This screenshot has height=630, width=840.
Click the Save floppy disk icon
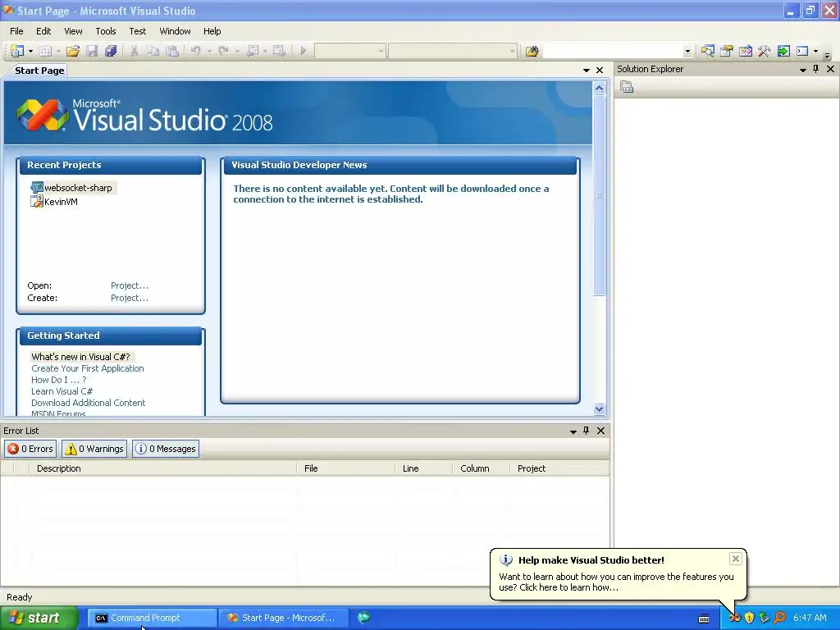(92, 51)
